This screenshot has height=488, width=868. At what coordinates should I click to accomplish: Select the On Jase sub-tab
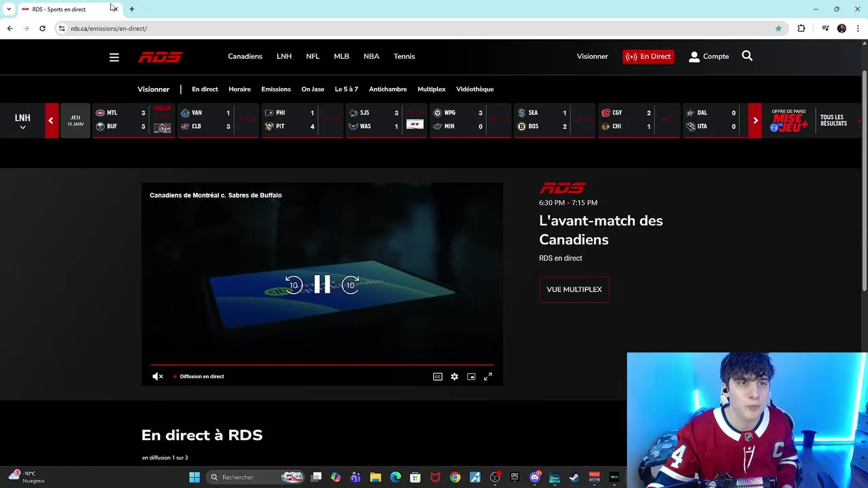(313, 89)
